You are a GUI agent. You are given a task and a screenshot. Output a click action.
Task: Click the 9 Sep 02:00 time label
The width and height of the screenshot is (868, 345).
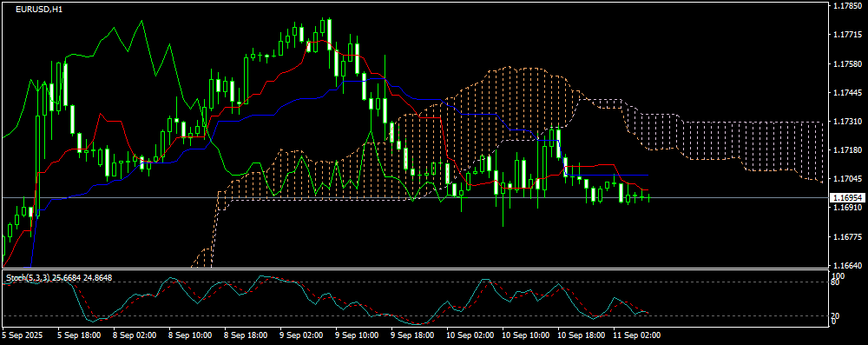300,335
